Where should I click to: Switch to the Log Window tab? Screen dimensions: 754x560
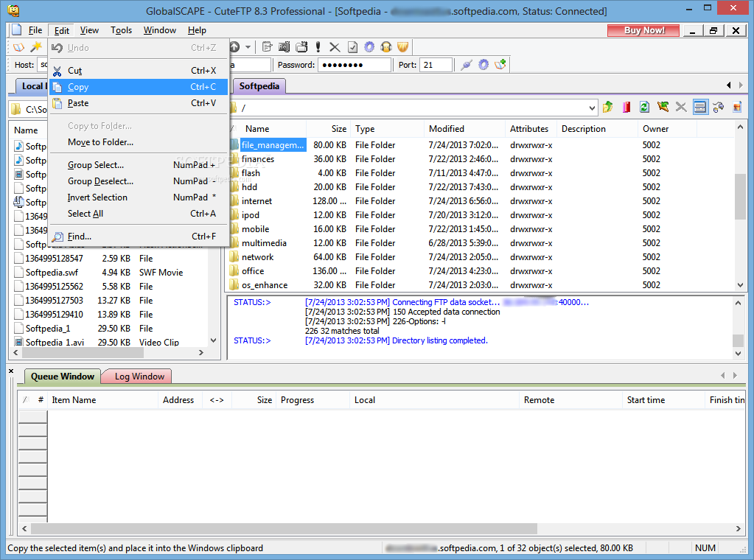[139, 377]
